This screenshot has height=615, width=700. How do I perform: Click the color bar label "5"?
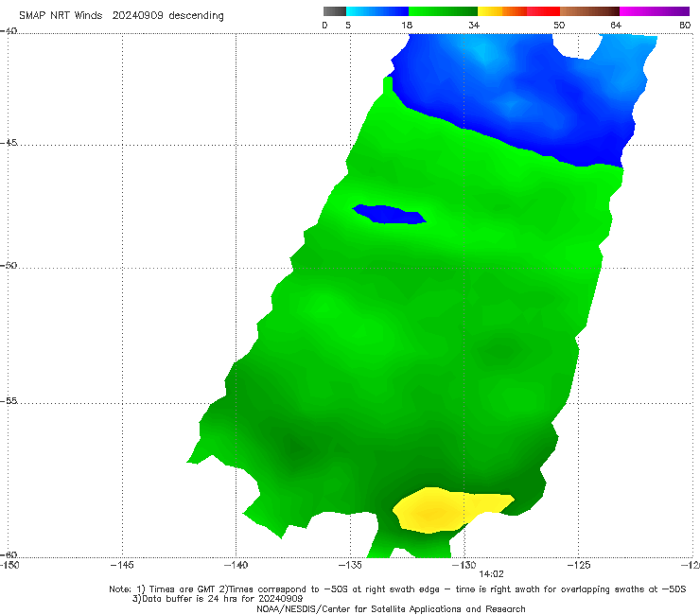pos(348,25)
